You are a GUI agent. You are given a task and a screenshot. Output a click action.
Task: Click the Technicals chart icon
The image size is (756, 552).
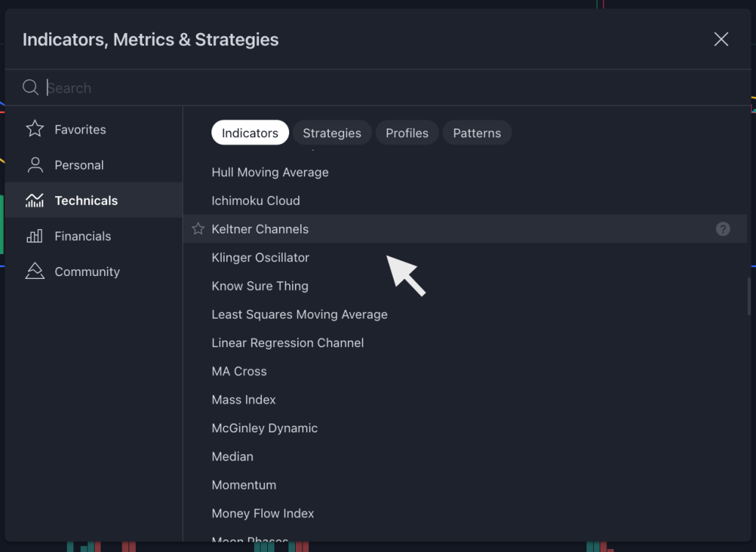click(34, 200)
